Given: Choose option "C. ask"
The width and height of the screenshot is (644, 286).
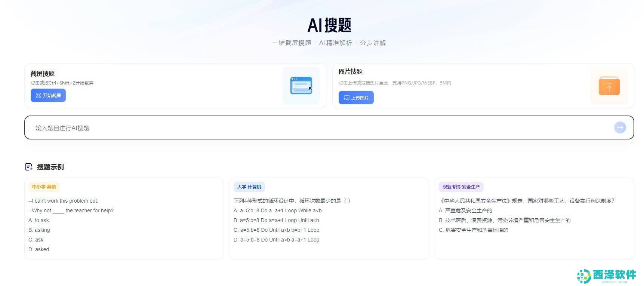Looking at the screenshot, I should [36, 240].
